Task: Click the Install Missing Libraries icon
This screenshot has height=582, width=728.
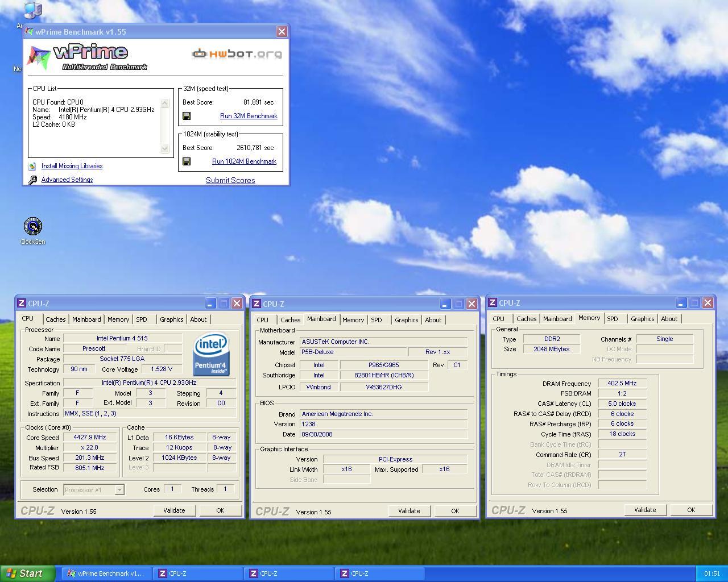Action: pyautogui.click(x=32, y=166)
